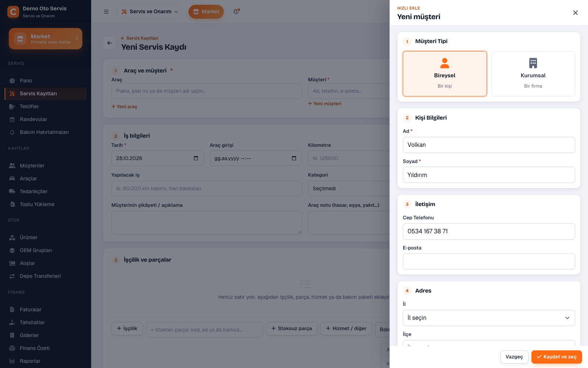
Task: Open the Servis ve Onarım module dropdown
Action: coord(150,12)
